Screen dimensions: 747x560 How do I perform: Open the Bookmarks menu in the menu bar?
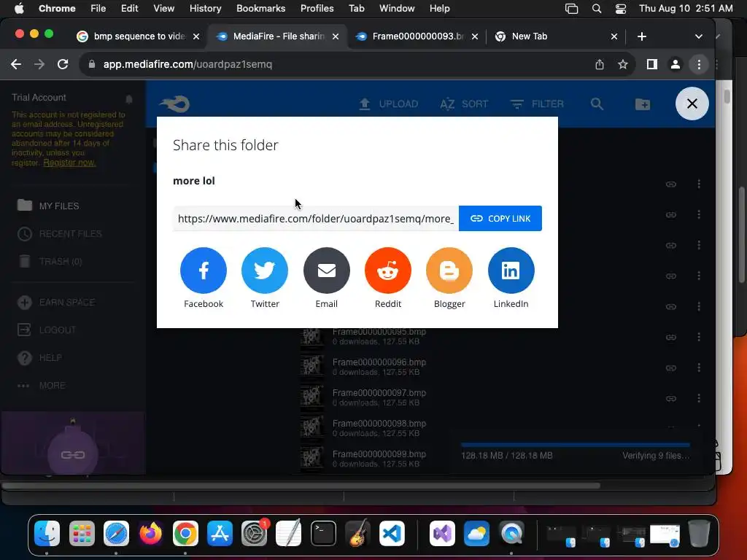[260, 8]
